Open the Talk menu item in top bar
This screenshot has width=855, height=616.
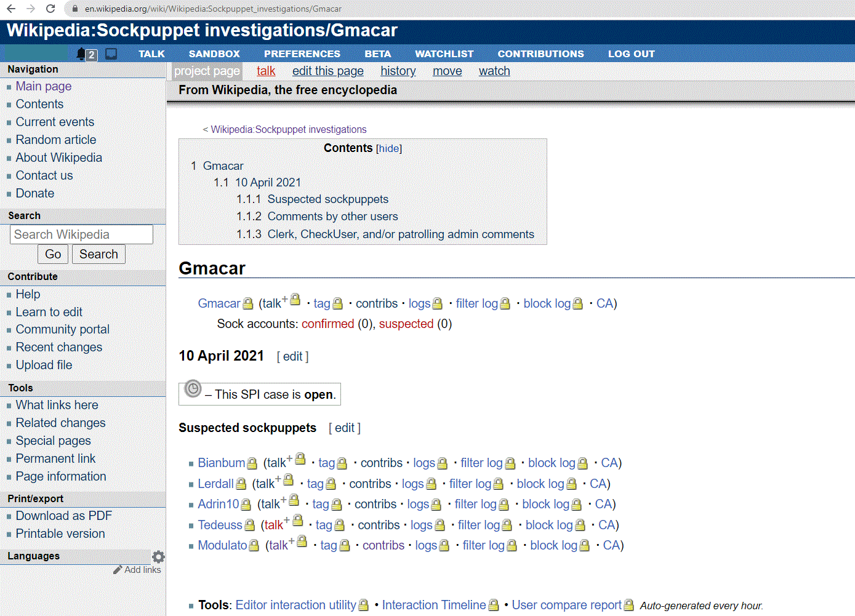151,54
